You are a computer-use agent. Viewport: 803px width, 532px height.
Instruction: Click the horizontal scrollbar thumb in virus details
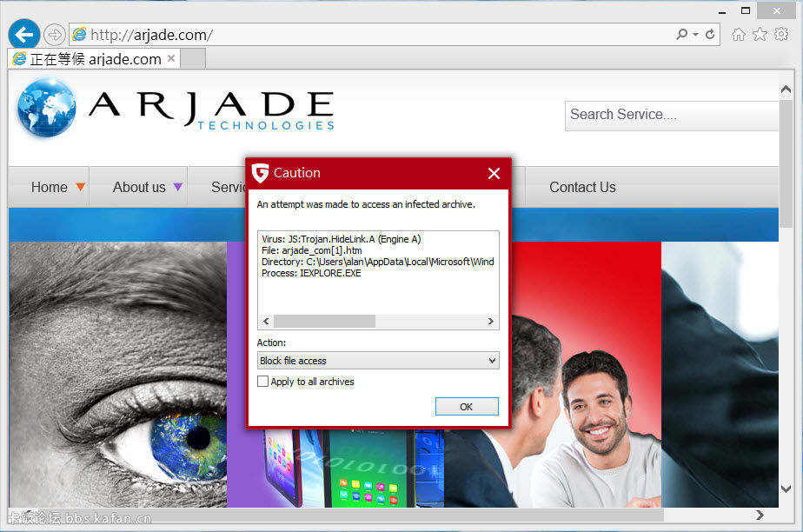pos(325,321)
